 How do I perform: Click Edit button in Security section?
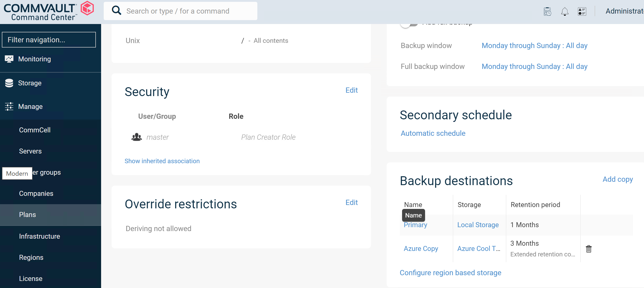(x=352, y=90)
